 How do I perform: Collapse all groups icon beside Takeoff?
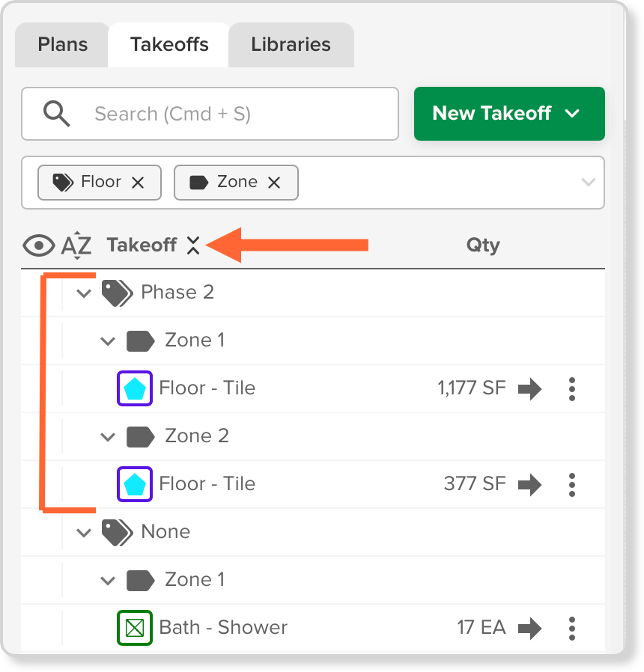[x=193, y=245]
